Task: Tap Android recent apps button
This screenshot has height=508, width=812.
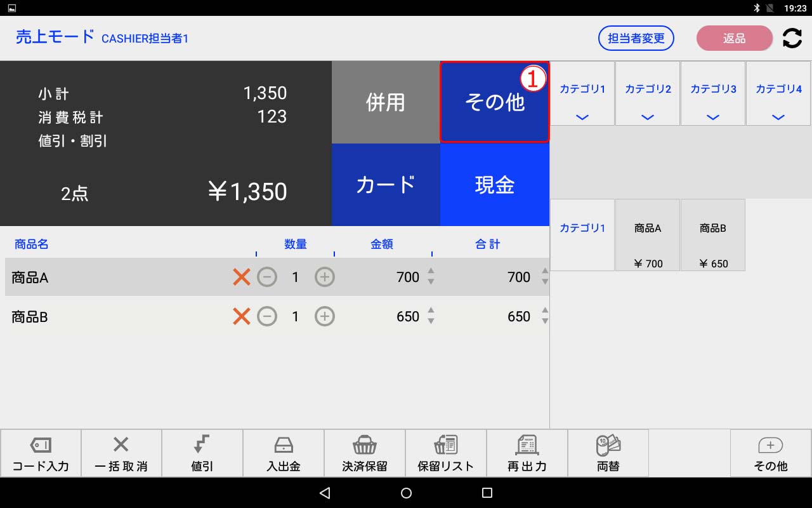Action: point(487,493)
